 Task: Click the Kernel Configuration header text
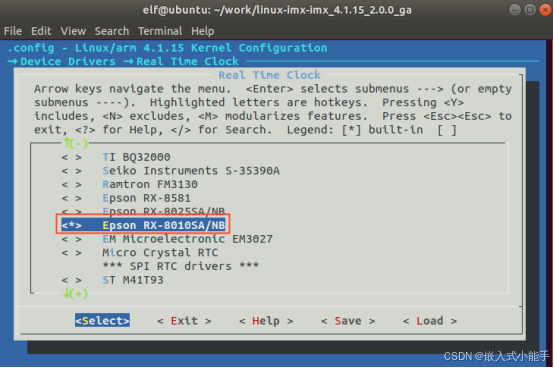[259, 48]
